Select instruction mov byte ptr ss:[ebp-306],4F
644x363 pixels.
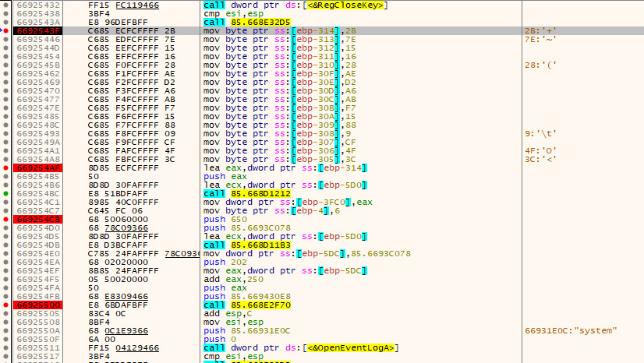pos(280,150)
